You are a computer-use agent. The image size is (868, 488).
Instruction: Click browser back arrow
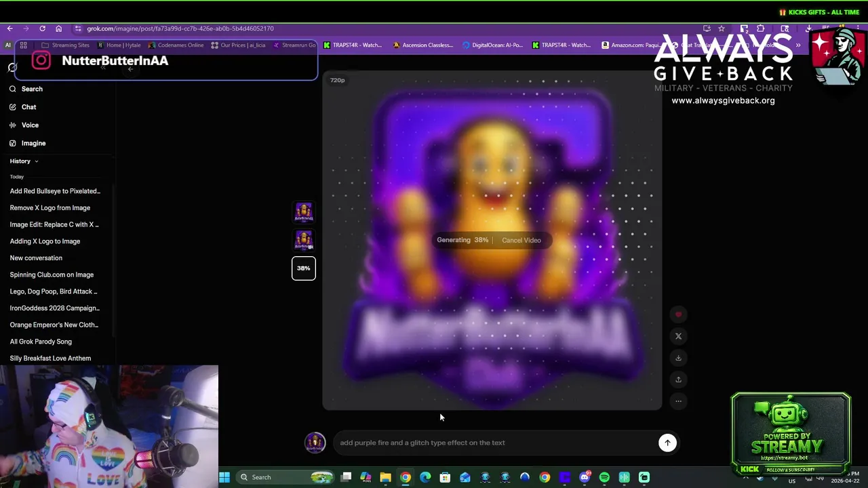coord(10,28)
